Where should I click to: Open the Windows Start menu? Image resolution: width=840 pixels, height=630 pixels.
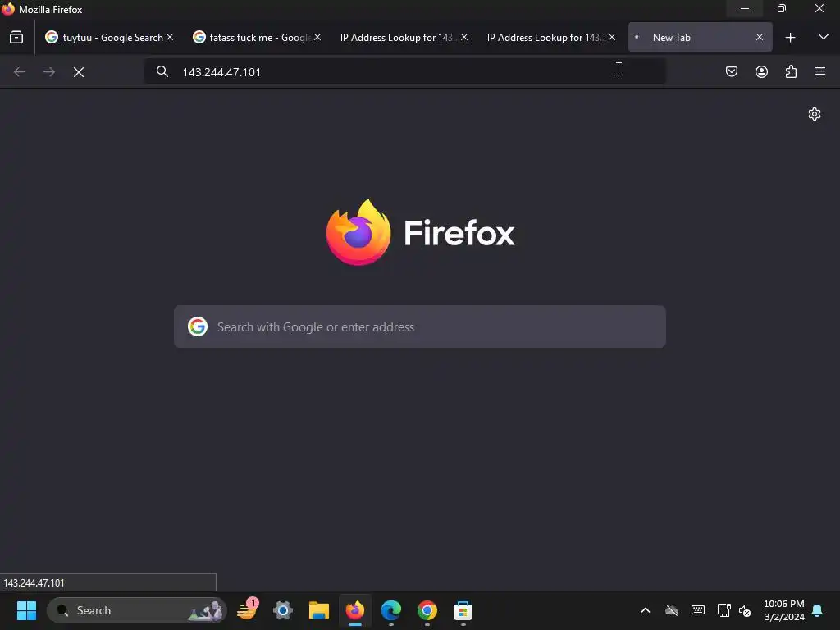tap(26, 610)
